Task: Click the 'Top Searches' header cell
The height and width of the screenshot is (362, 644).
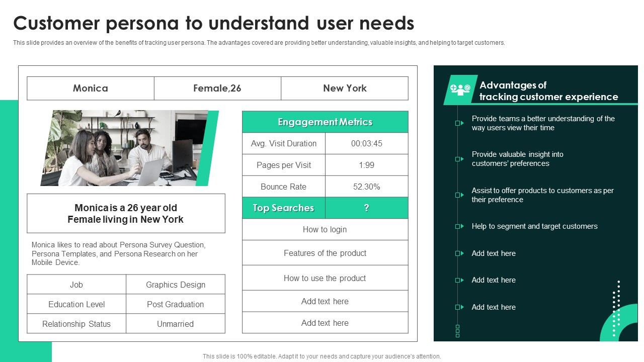Action: (x=284, y=208)
